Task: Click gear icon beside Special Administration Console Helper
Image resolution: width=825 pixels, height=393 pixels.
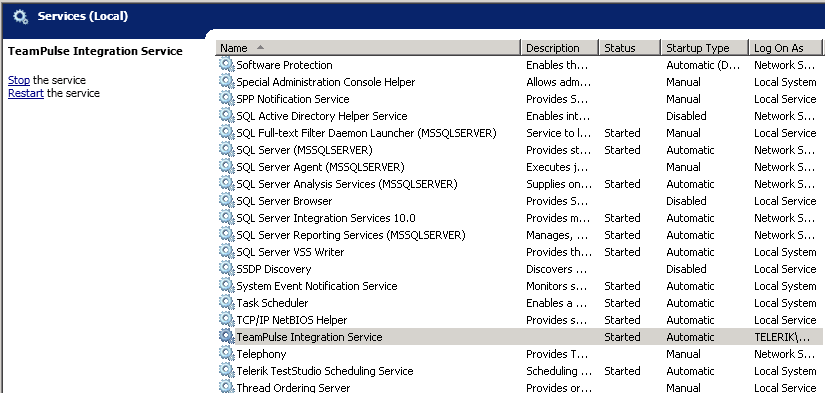Action: click(x=226, y=82)
